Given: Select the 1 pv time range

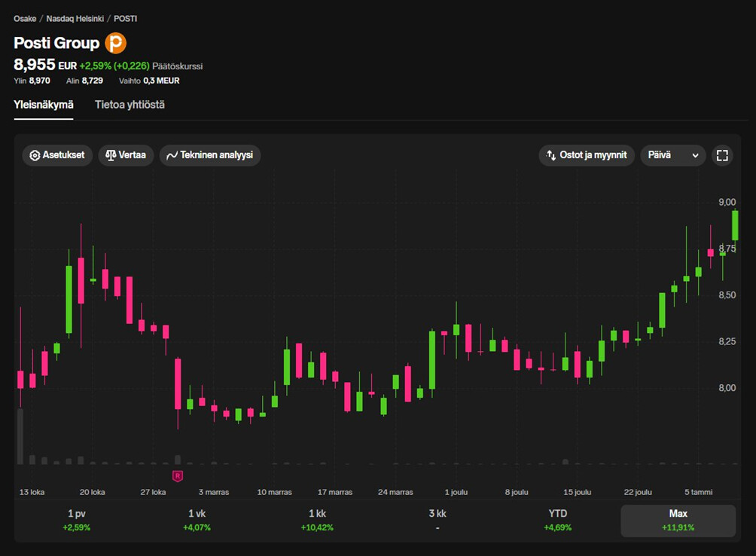Looking at the screenshot, I should 76,520.
